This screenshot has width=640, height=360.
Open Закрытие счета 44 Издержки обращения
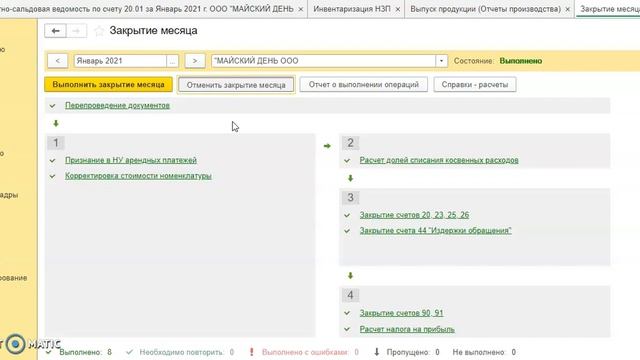435,231
